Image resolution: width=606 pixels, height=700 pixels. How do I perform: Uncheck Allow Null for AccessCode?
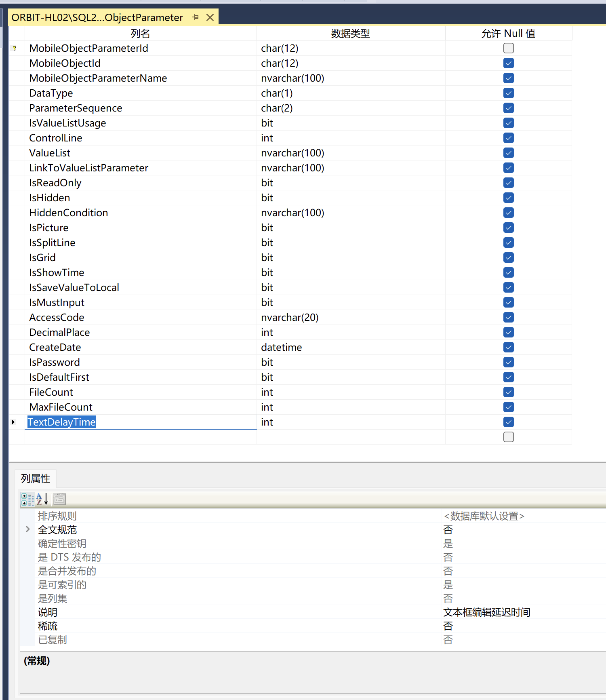[x=509, y=317]
